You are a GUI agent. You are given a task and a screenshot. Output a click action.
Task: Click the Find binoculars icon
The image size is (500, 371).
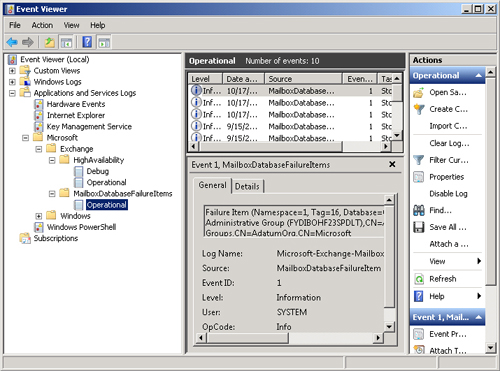point(419,210)
